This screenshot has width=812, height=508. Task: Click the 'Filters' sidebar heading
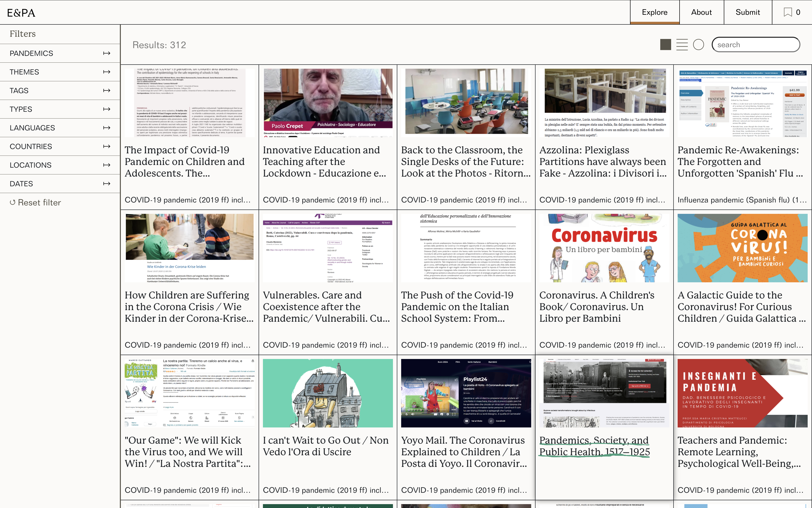tap(22, 34)
